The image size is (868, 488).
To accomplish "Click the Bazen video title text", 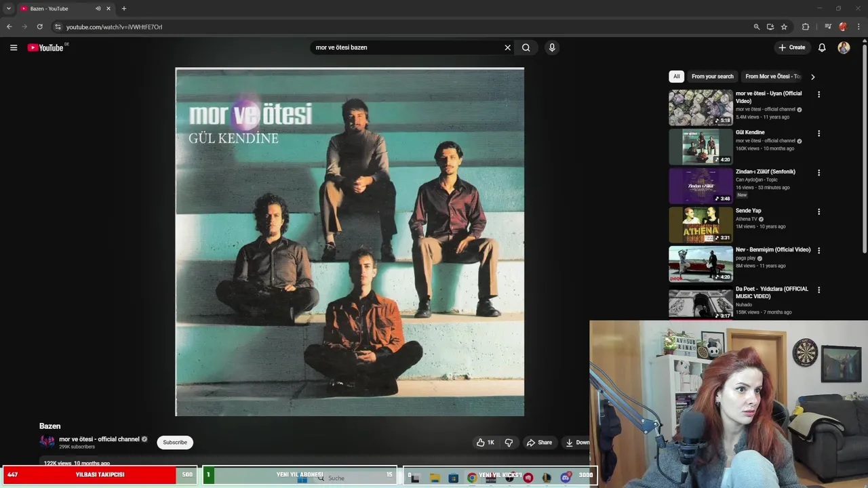I will 50,426.
